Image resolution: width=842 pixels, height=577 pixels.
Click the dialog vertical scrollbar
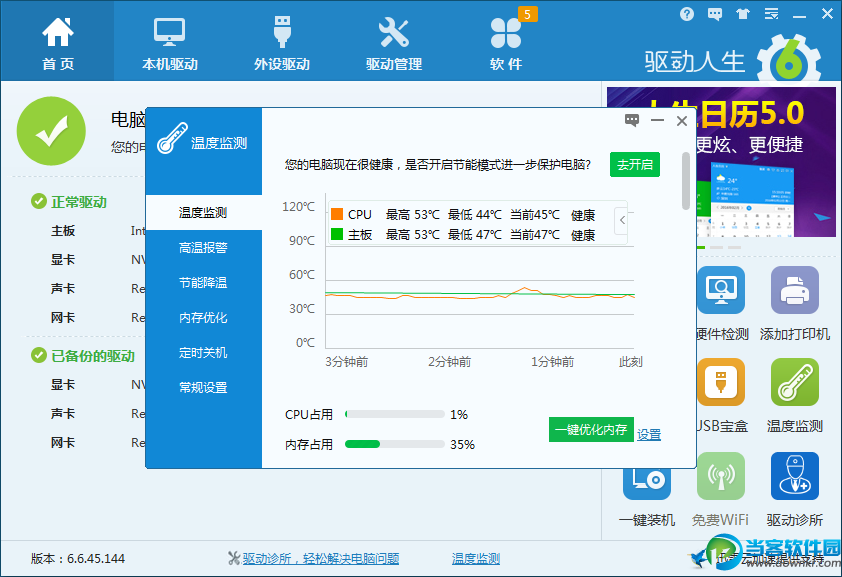(x=686, y=181)
